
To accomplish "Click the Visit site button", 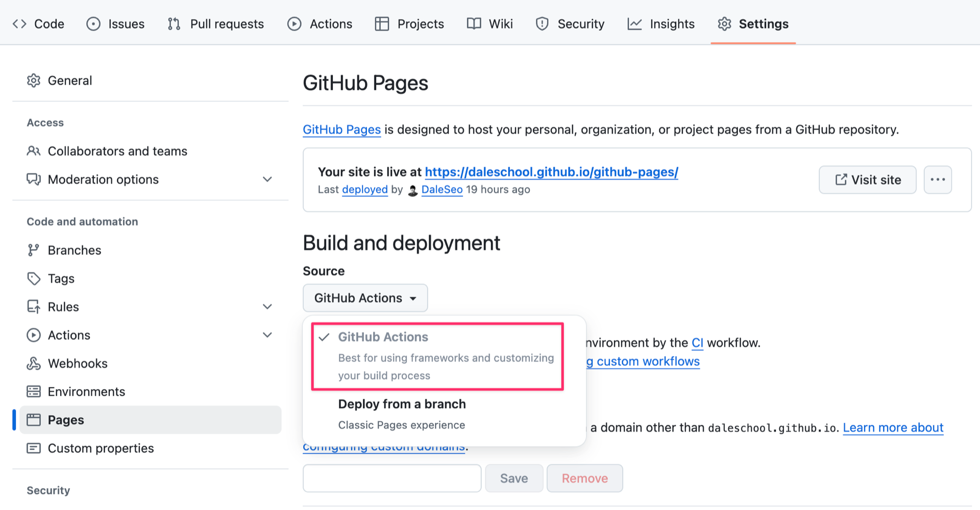I will pos(867,180).
